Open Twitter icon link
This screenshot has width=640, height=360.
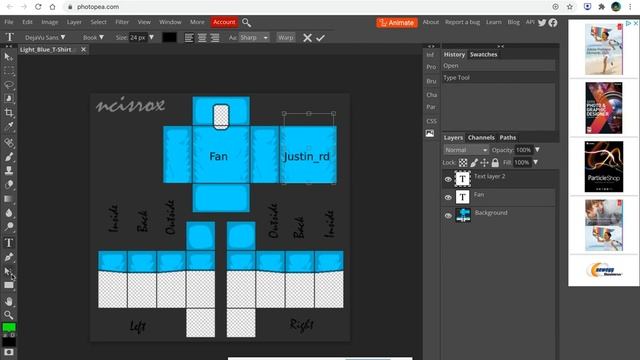pyautogui.click(x=542, y=22)
